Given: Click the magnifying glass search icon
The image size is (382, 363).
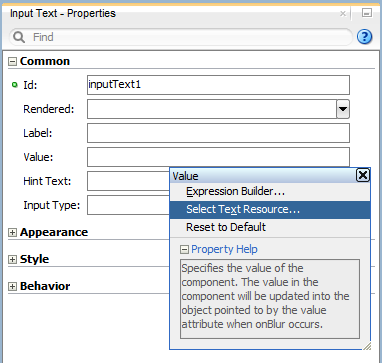Looking at the screenshot, I should click(x=19, y=37).
